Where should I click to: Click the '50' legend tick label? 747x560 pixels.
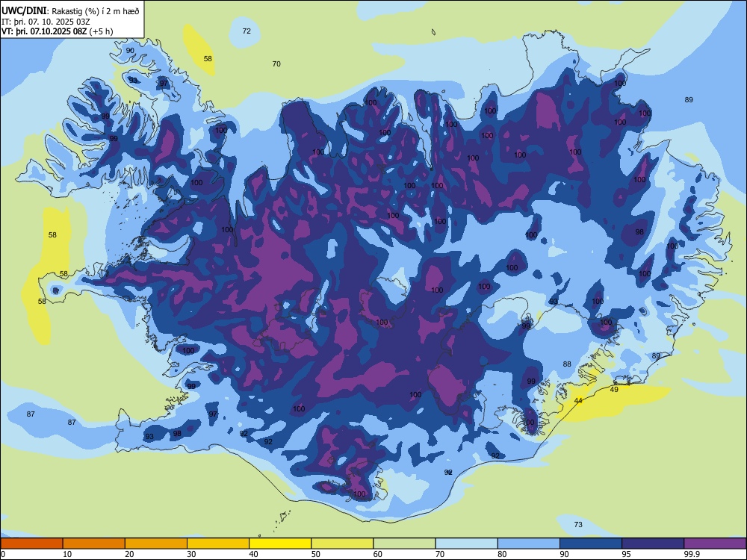[316, 554]
